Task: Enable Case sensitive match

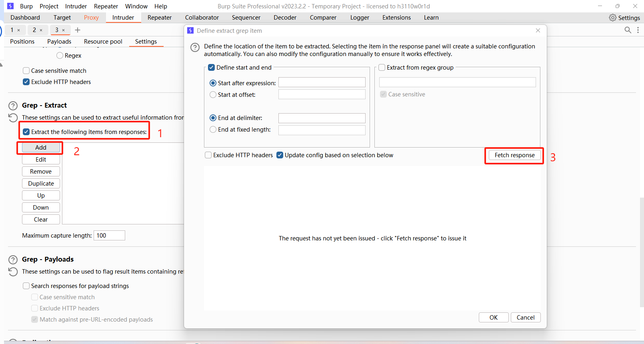Action: click(26, 71)
